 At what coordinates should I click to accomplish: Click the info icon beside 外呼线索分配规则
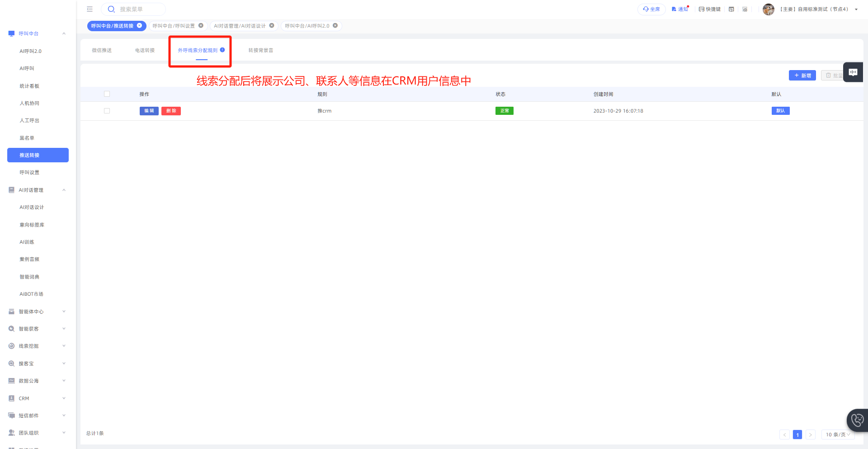(x=222, y=50)
